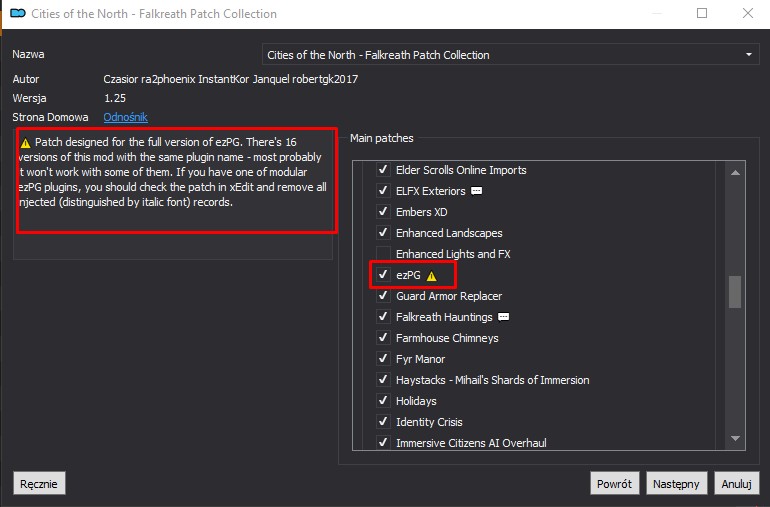Click the Ręcznie (manual) button
This screenshot has height=507, width=770.
[39, 483]
